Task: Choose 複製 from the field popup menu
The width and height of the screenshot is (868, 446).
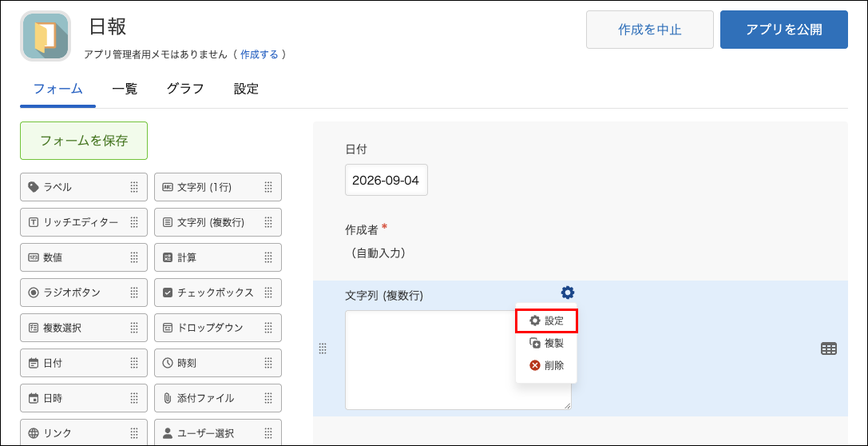Action: tap(546, 344)
